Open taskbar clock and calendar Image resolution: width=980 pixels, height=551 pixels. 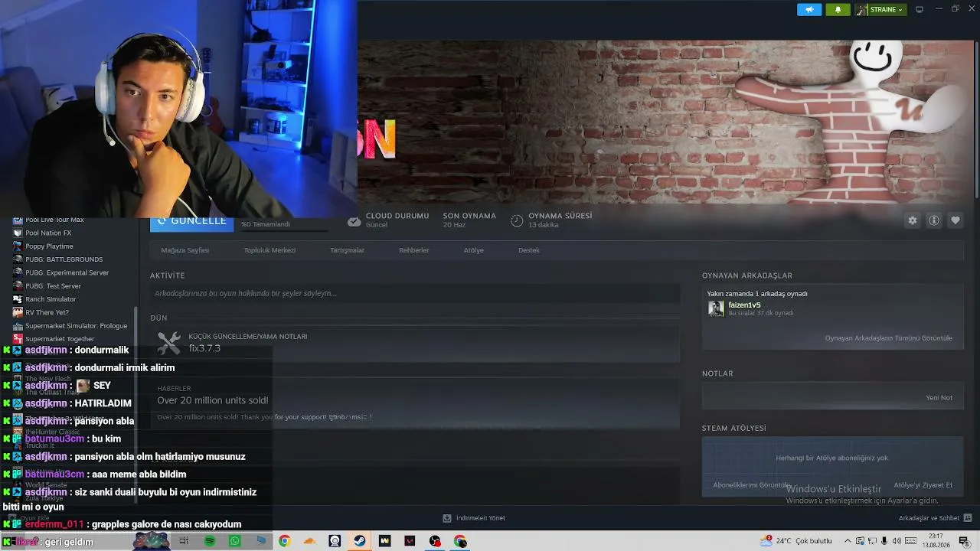(936, 541)
